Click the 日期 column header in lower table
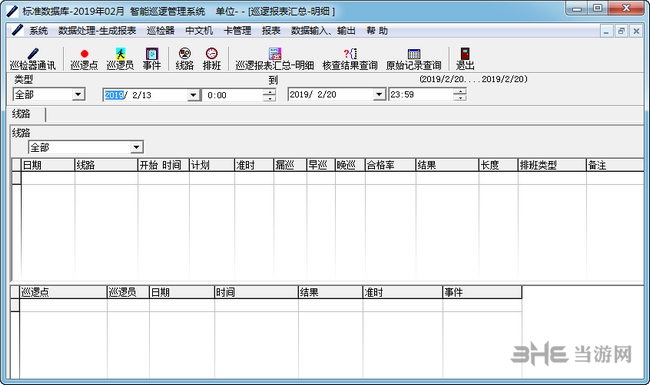This screenshot has width=650, height=385. pos(182,292)
